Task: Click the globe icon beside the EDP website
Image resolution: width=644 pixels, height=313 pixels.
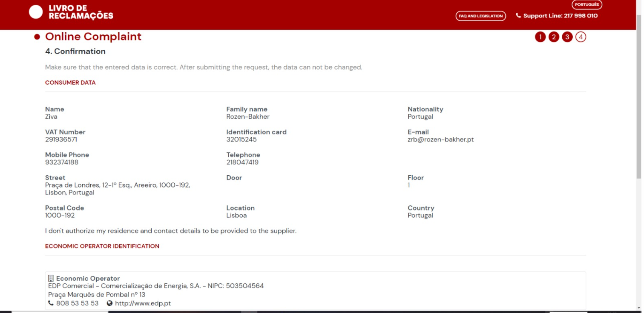Action: pos(109,303)
